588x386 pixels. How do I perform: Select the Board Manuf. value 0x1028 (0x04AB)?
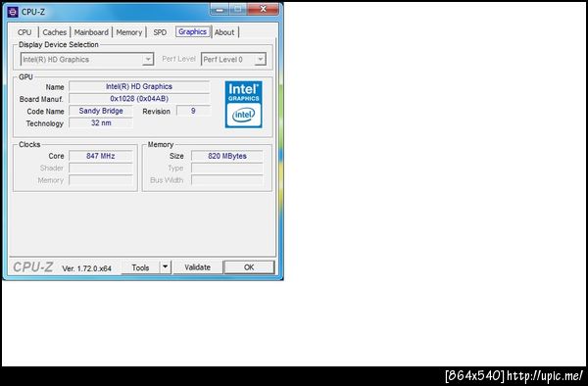coord(139,99)
